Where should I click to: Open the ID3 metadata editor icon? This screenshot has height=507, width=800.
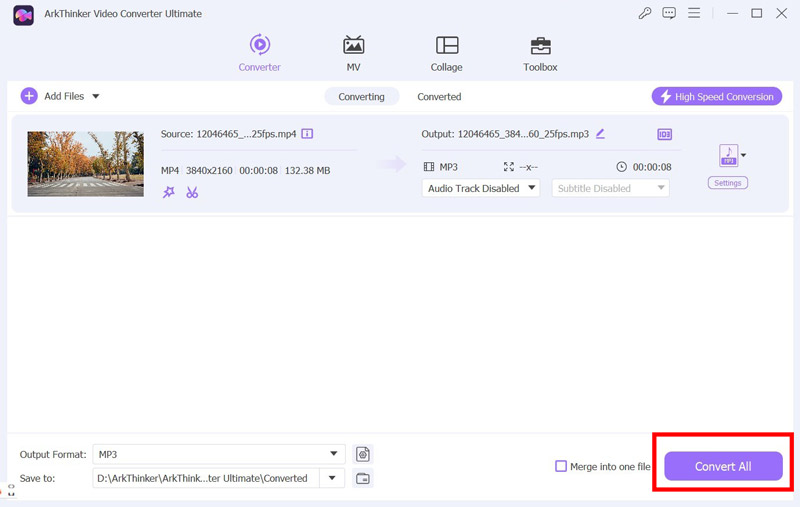point(664,134)
